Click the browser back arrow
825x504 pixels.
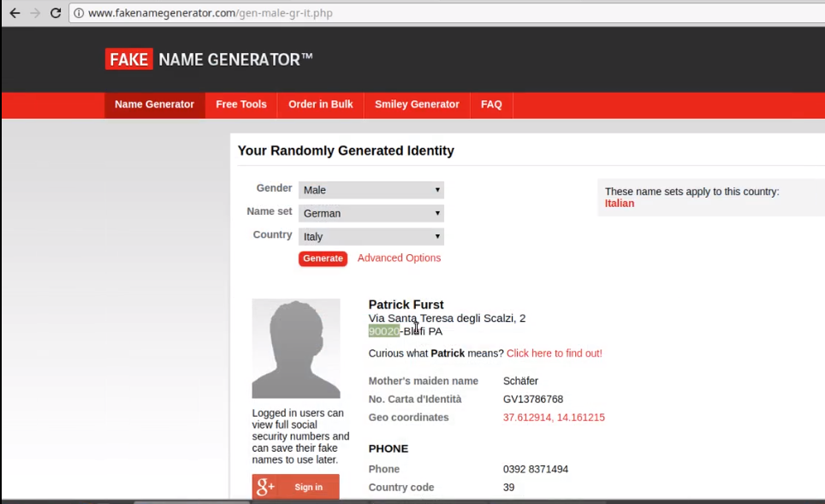point(15,13)
